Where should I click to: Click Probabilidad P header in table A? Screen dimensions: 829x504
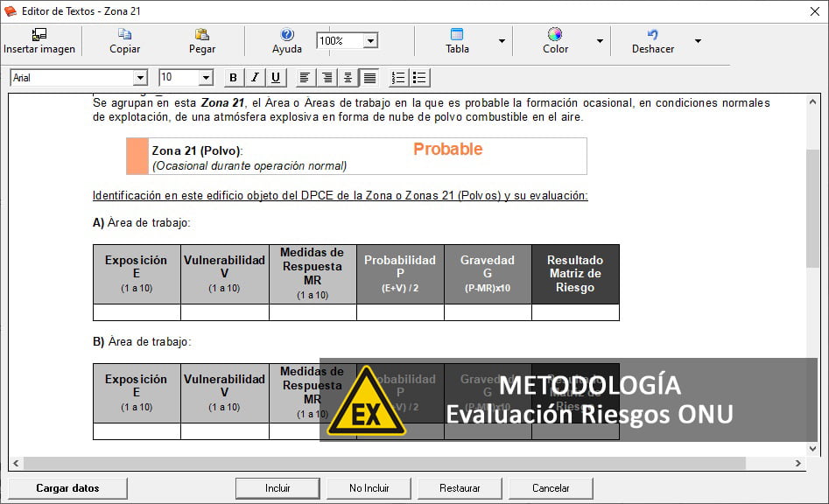[400, 274]
